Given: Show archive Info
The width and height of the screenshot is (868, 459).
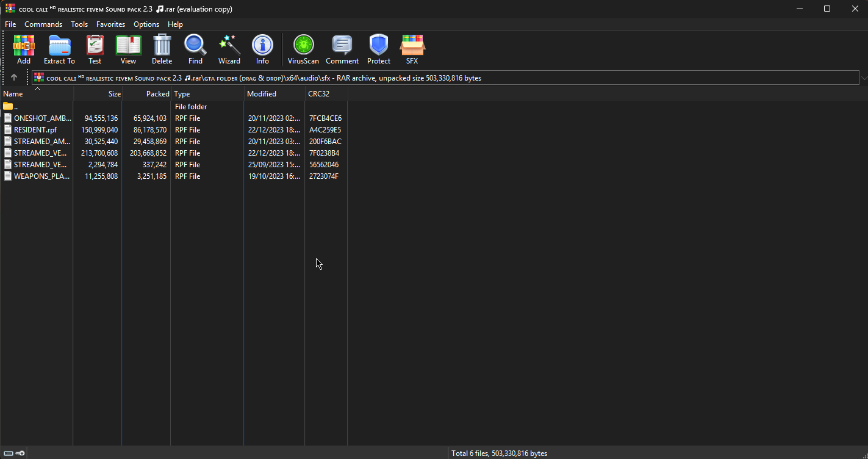Looking at the screenshot, I should 262,49.
